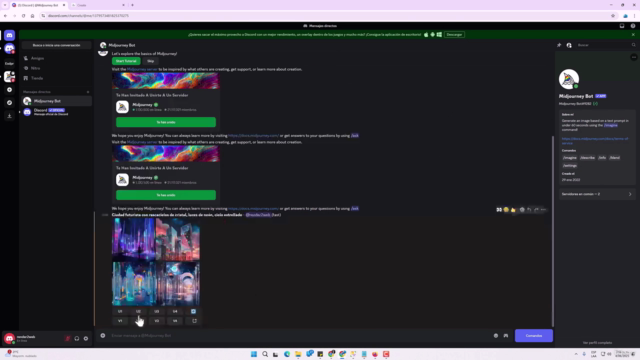Open pinned messages pin icon
Viewport: 640px width, 360px height.
point(559,45)
